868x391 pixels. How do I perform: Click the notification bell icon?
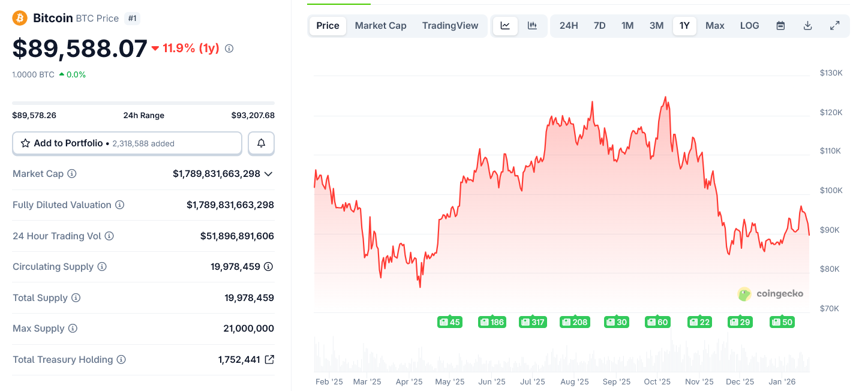261,143
